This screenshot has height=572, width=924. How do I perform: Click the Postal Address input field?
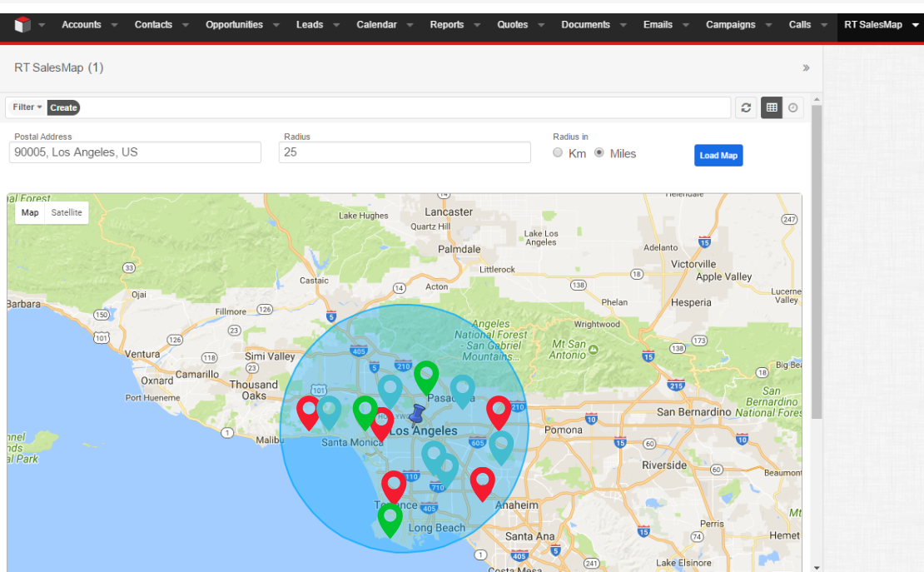click(x=135, y=152)
